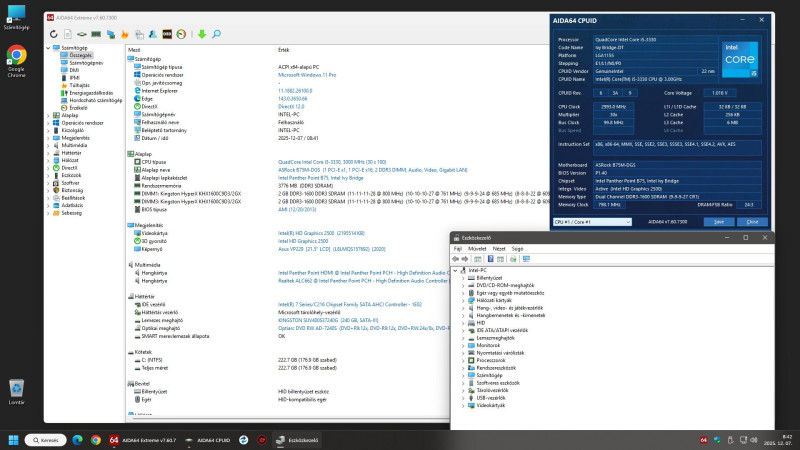
Task: Click the Close button in CPUID window
Action: click(x=753, y=222)
